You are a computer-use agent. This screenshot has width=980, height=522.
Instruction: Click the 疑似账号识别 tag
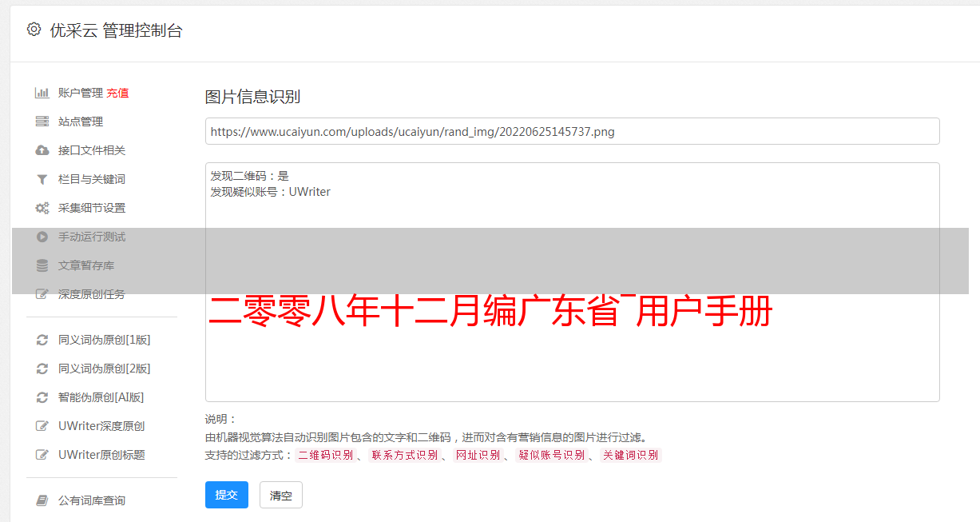551,455
